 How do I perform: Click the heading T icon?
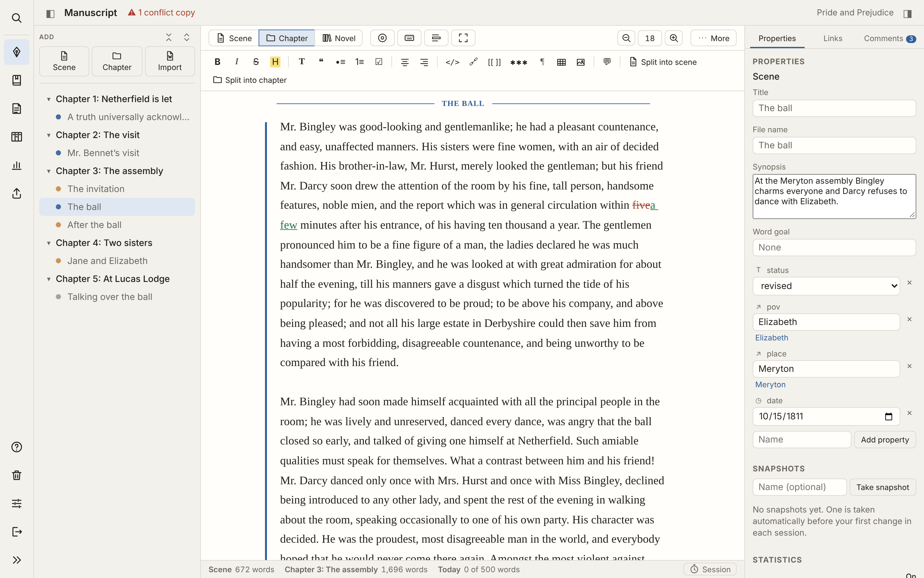(302, 62)
